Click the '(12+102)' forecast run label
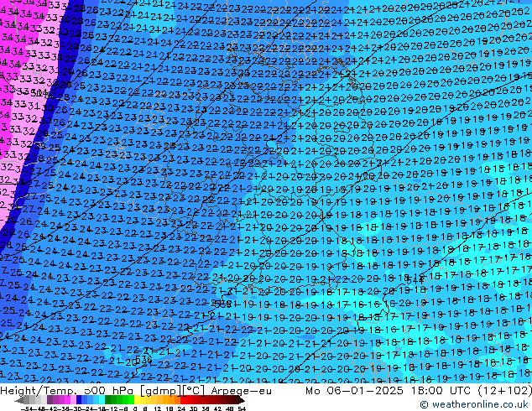Viewport: 532px width, 411px height. pyautogui.click(x=504, y=391)
